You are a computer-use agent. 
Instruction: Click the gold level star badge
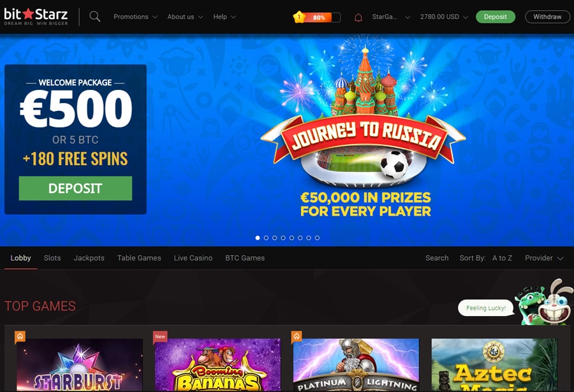coord(299,17)
